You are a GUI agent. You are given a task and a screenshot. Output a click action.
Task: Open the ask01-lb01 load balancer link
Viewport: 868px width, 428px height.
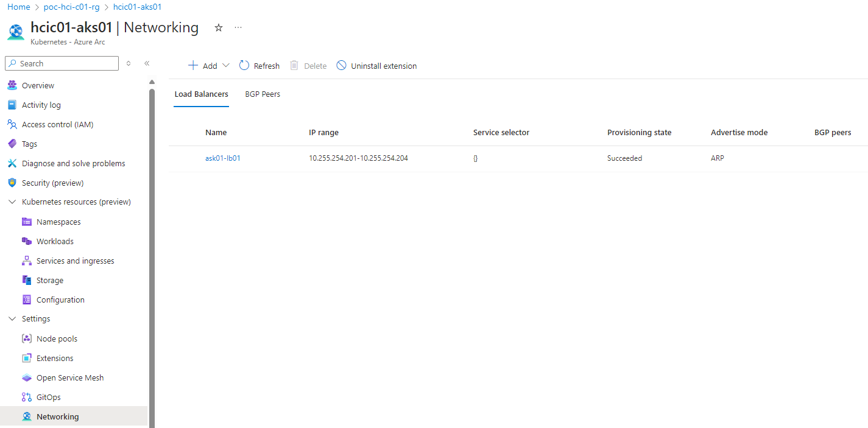pos(222,158)
